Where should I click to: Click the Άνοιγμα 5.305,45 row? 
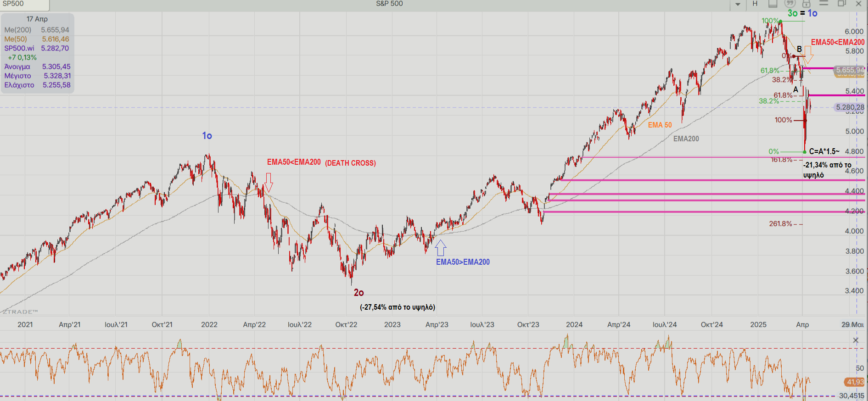coord(37,67)
